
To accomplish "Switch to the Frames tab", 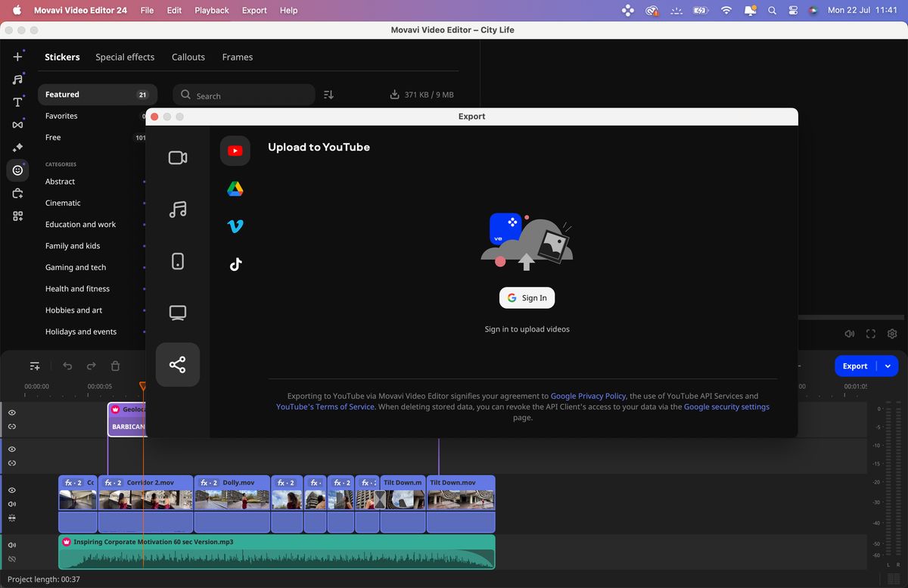I will click(237, 57).
